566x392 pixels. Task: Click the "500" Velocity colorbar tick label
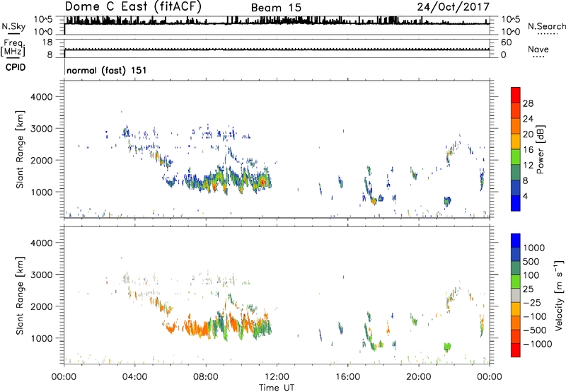click(531, 262)
